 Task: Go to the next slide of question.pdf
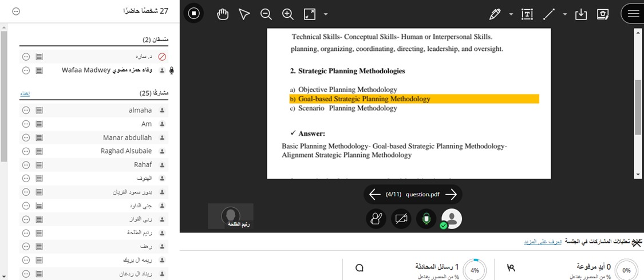click(x=451, y=195)
